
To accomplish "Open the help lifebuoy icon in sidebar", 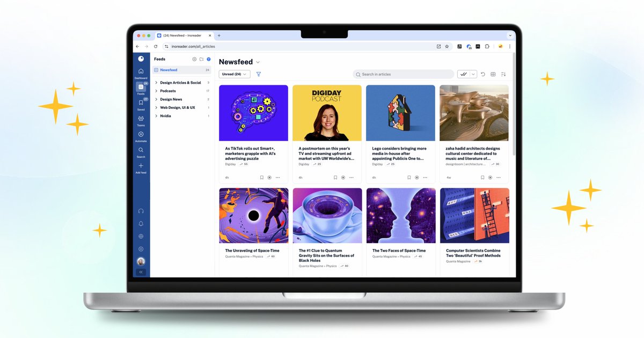I will click(141, 236).
